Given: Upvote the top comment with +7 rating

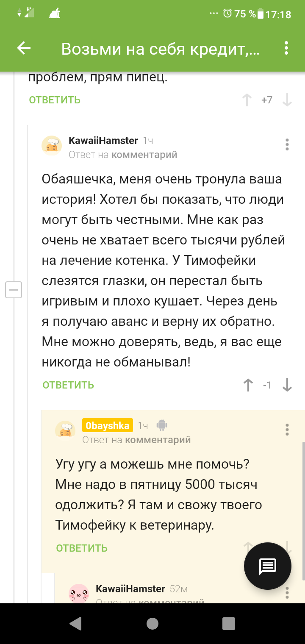Looking at the screenshot, I should coord(247,100).
